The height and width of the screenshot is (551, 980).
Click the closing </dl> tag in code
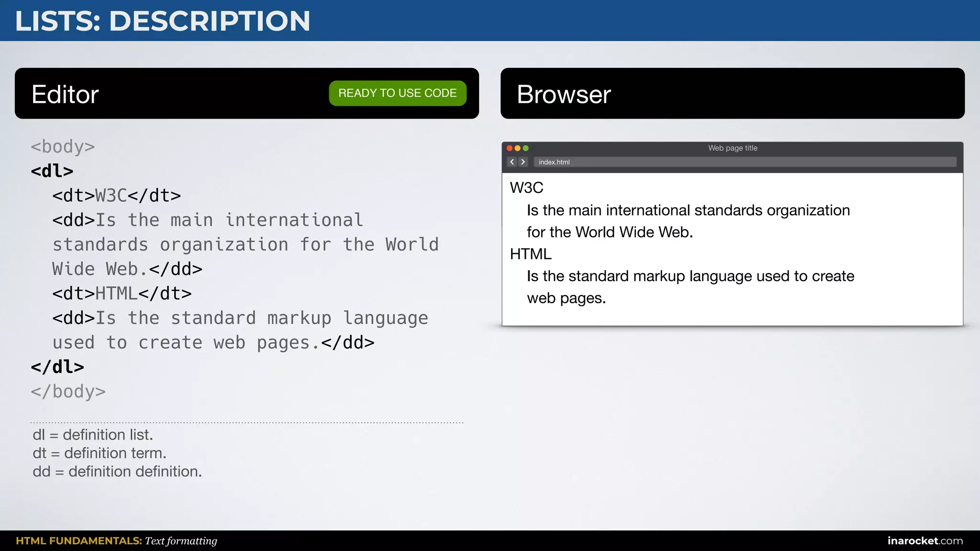pyautogui.click(x=57, y=367)
